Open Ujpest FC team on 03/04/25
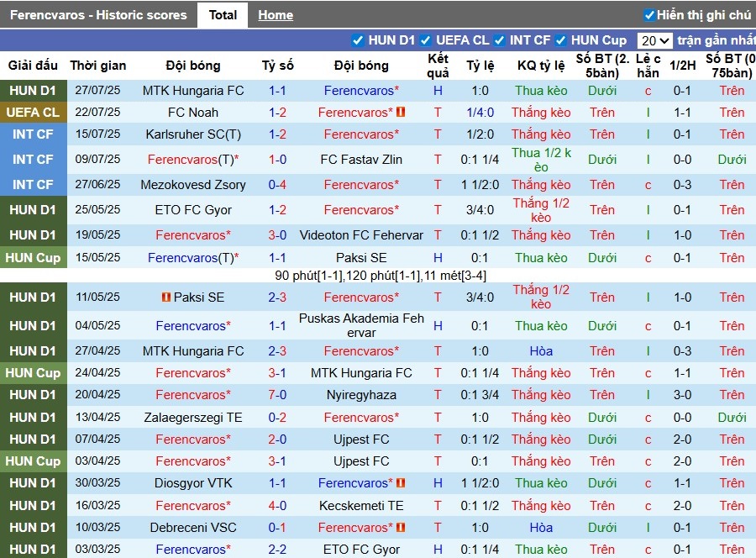This screenshot has height=558, width=756. tap(361, 461)
